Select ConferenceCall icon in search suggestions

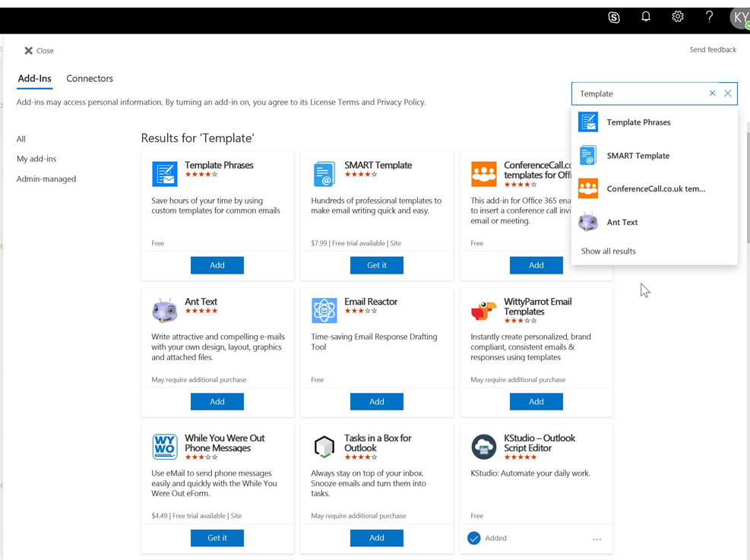tap(588, 188)
